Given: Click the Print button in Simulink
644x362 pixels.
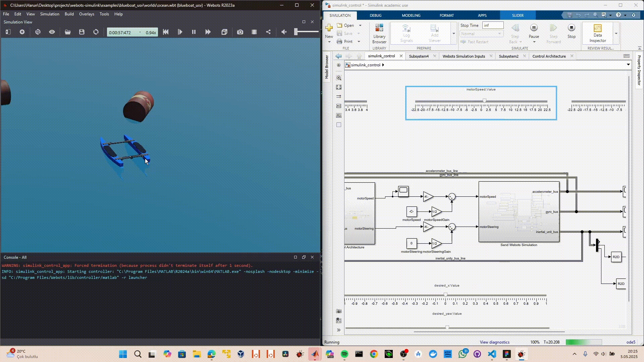Looking at the screenshot, I should pyautogui.click(x=344, y=42).
